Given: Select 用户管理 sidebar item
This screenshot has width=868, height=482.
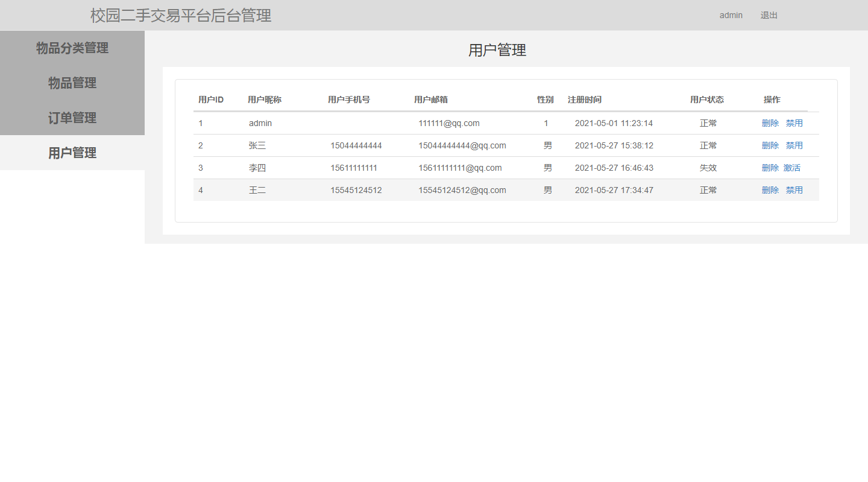Looking at the screenshot, I should 72,153.
